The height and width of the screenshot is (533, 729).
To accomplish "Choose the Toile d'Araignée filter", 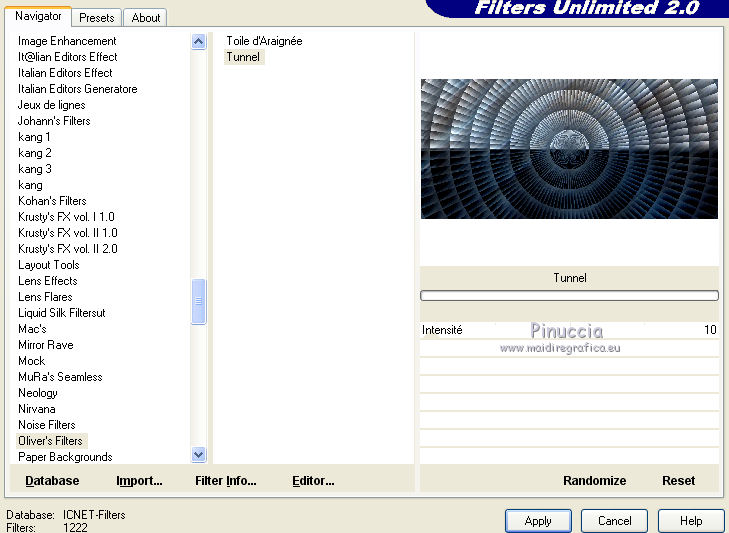I will (264, 41).
